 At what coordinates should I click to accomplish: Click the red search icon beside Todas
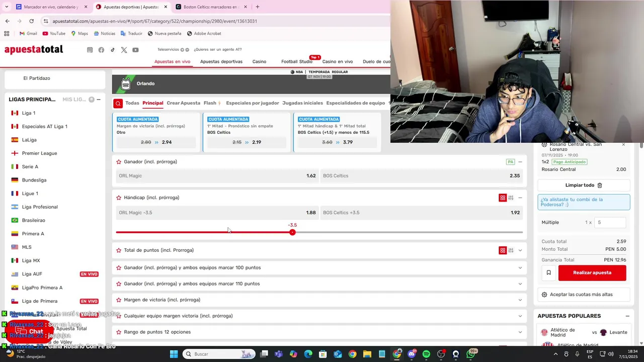[x=118, y=104]
